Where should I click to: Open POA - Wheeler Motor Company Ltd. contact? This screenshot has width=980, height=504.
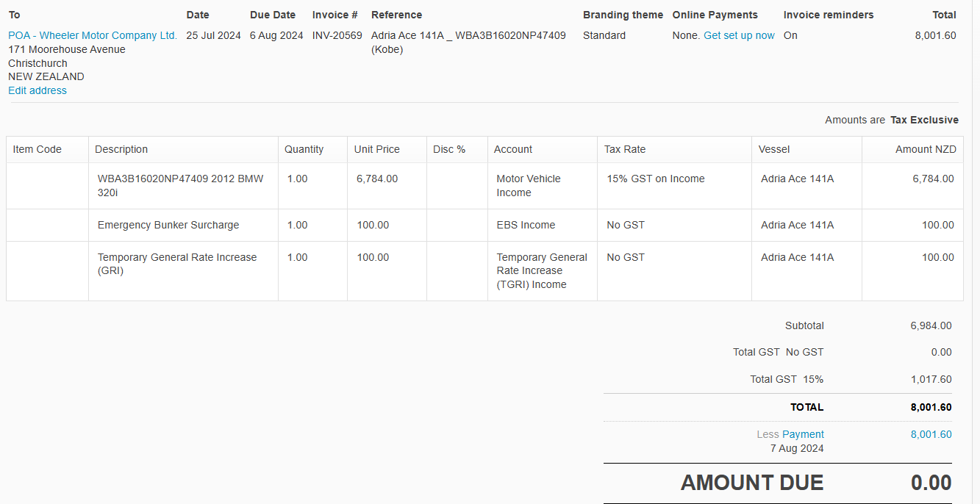pos(93,35)
